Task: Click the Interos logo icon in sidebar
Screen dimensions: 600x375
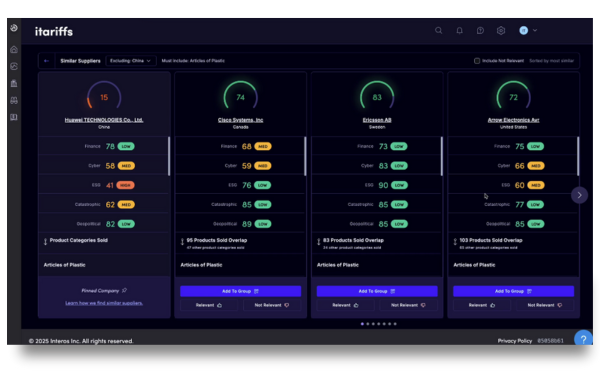Action: [x=14, y=28]
